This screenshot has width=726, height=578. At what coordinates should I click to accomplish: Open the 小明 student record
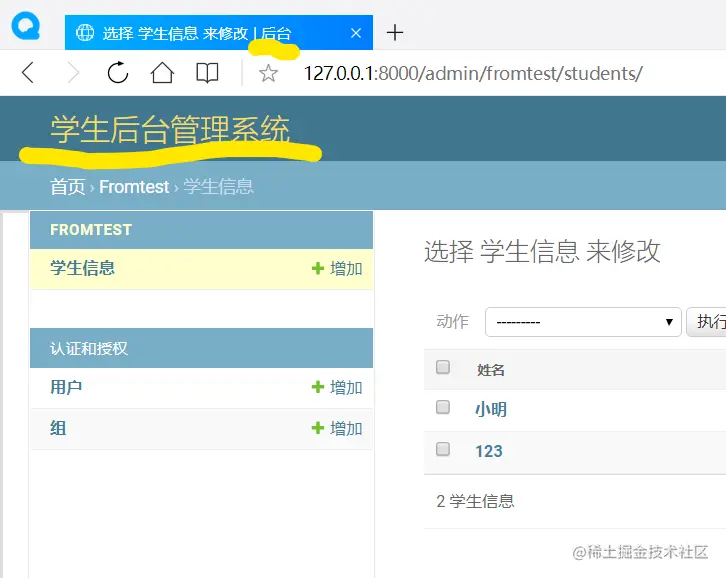click(491, 409)
